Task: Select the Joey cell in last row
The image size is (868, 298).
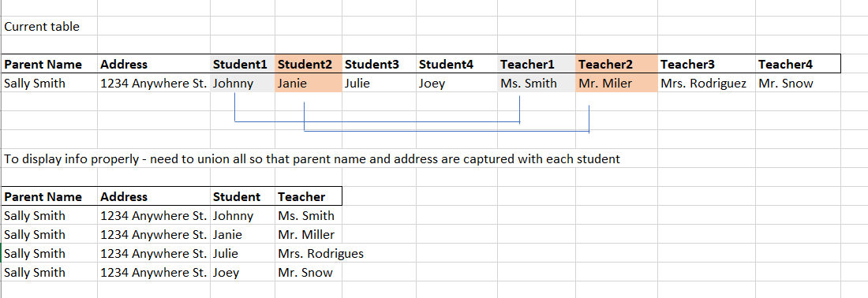Action: click(x=242, y=272)
